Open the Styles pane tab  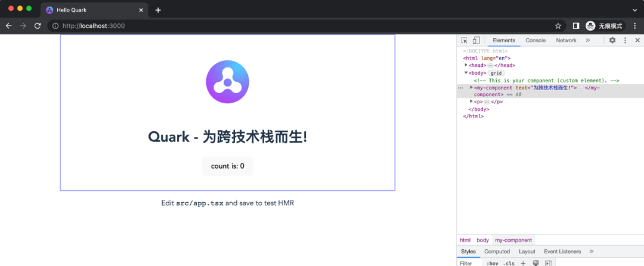(468, 251)
